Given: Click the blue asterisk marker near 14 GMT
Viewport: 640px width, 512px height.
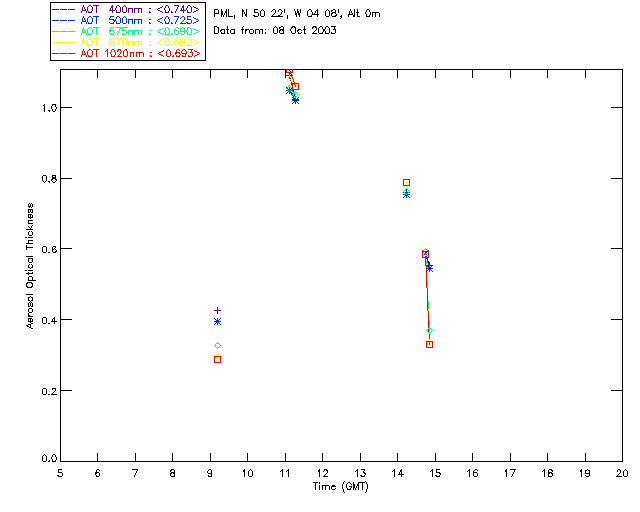Looking at the screenshot, I should pos(407,195).
